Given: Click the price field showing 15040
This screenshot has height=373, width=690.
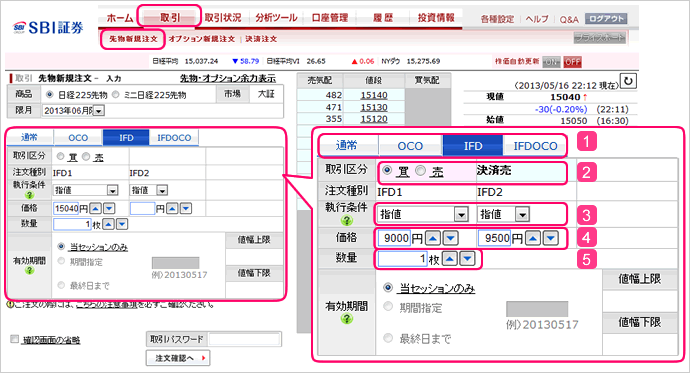Looking at the screenshot, I should [x=66, y=208].
